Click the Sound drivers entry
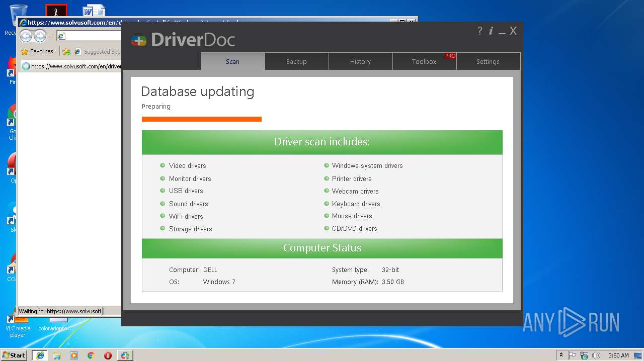This screenshot has height=362, width=644. click(188, 204)
